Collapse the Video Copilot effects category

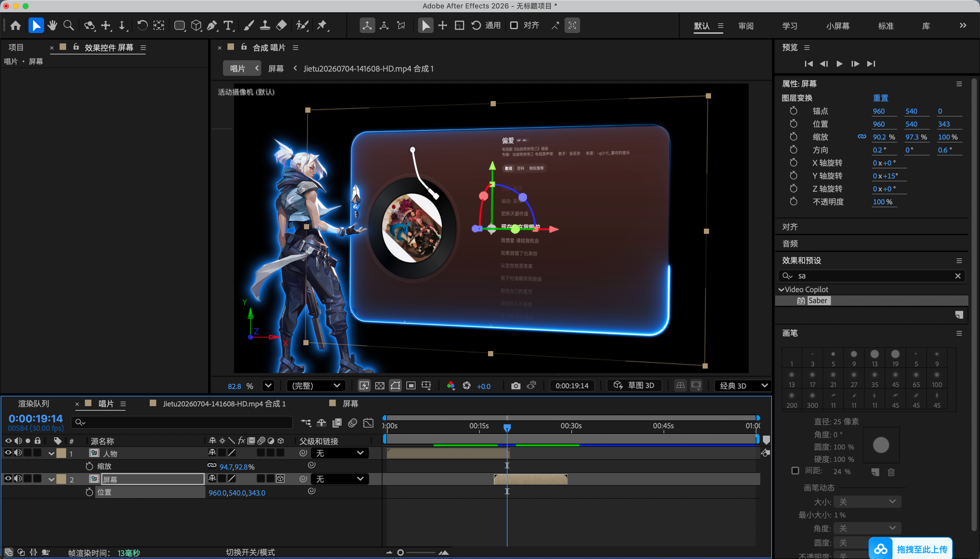coord(781,290)
